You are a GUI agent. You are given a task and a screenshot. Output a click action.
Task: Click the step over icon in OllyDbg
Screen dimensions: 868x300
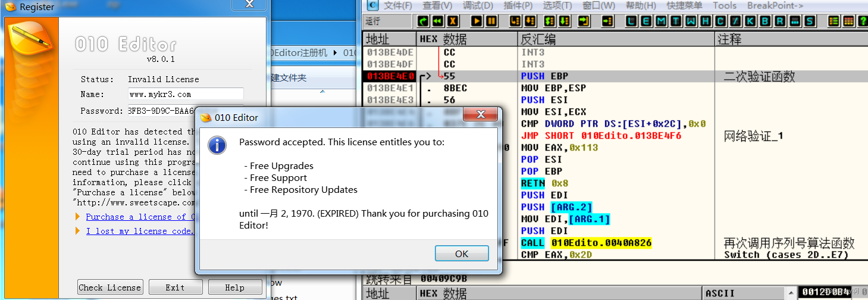click(x=530, y=21)
